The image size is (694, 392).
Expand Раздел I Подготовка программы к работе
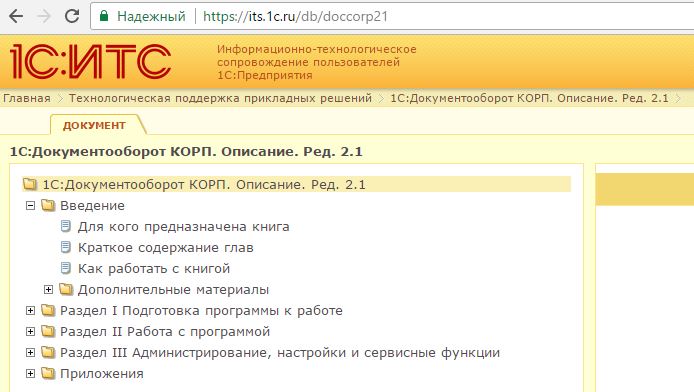[30, 311]
